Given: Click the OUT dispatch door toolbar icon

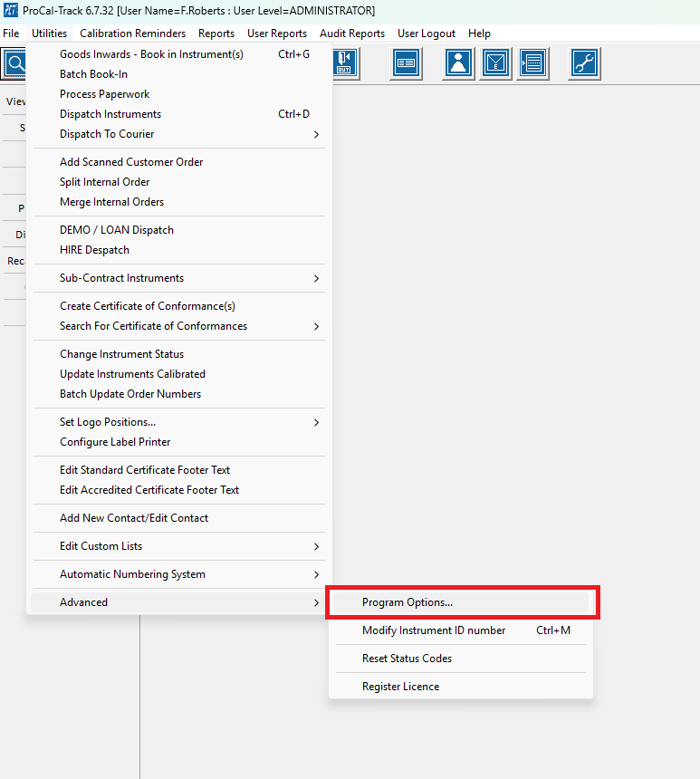Looking at the screenshot, I should point(346,63).
